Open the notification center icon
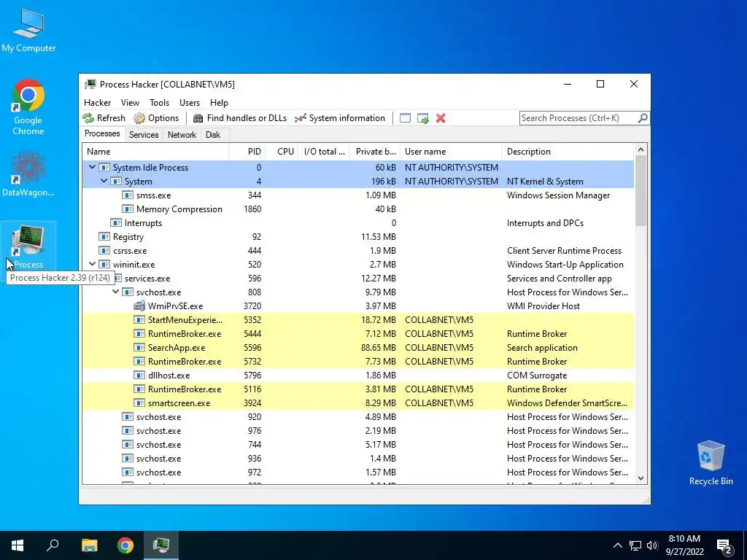 724,547
